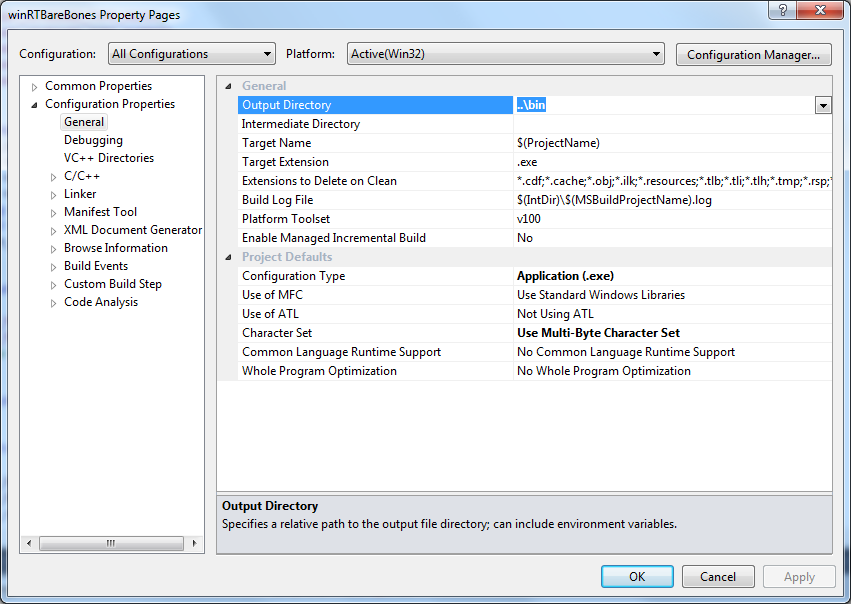Expand the Common Properties tree node
This screenshot has height=604, width=851.
(35, 87)
